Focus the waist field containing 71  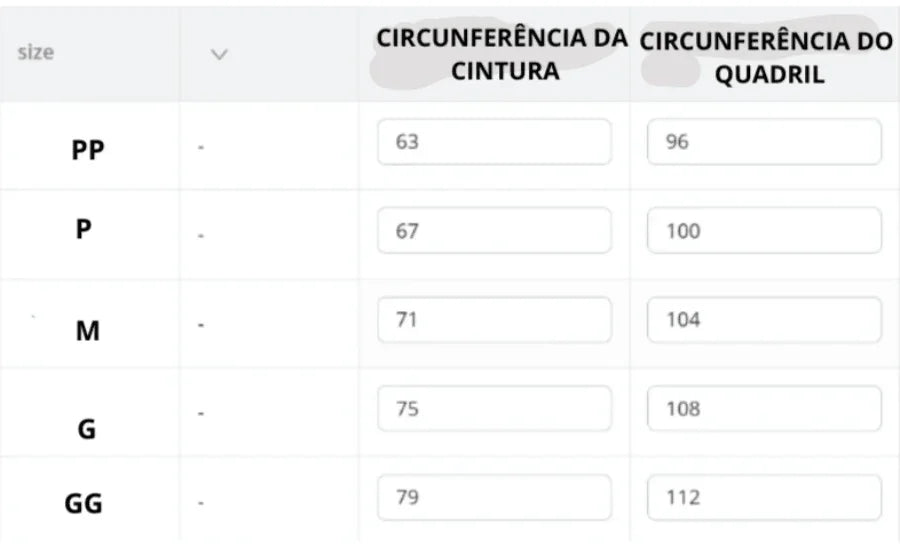click(494, 320)
